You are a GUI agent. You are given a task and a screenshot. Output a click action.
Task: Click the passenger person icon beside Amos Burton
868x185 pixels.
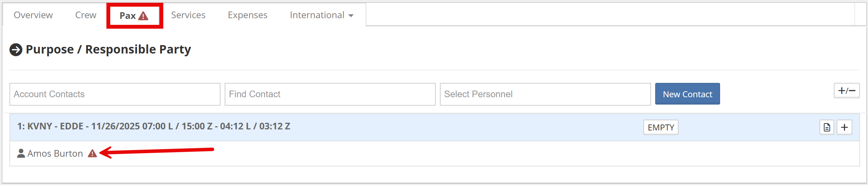pos(21,154)
